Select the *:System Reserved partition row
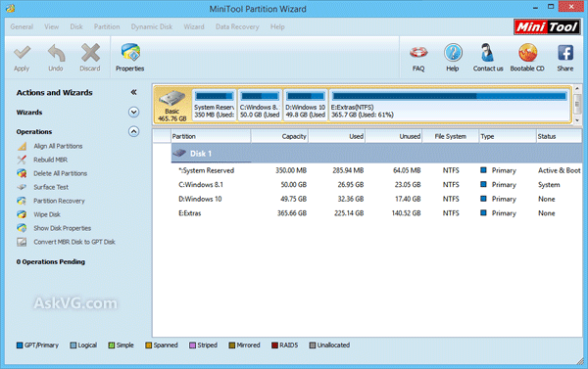The width and height of the screenshot is (588, 369). 376,170
